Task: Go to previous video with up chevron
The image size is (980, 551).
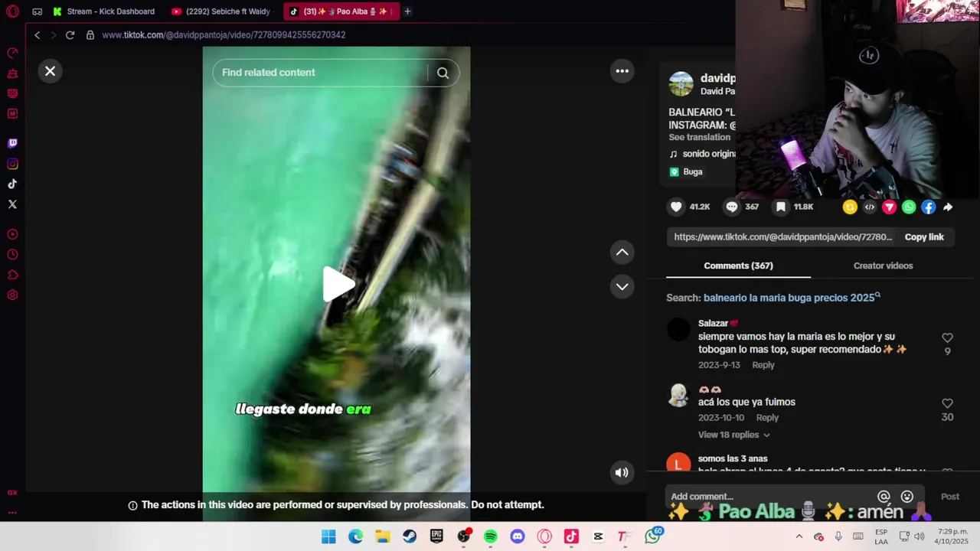Action: click(622, 252)
